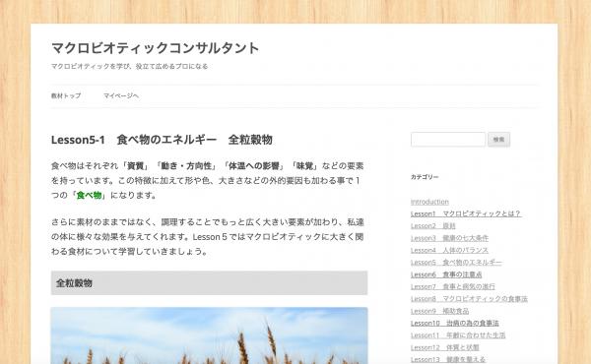Open Lesson12 体質と状態 link
The image size is (591, 364).
pyautogui.click(x=445, y=347)
